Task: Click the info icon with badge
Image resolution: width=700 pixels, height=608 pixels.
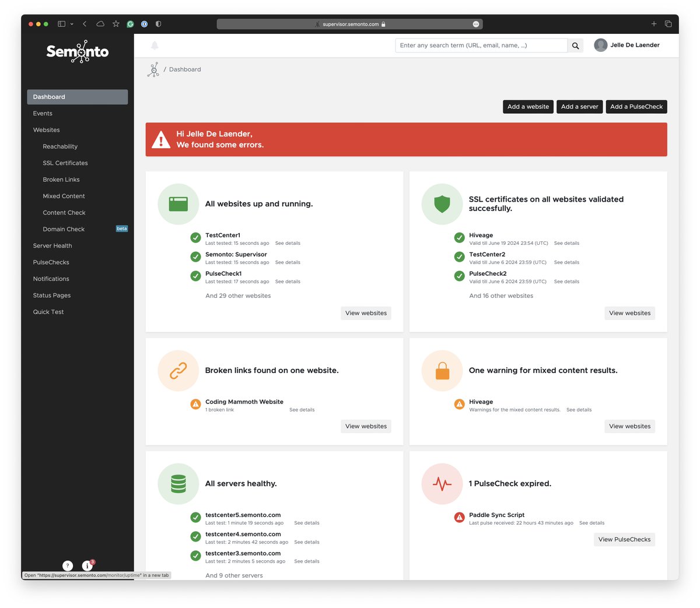Action: point(87,565)
